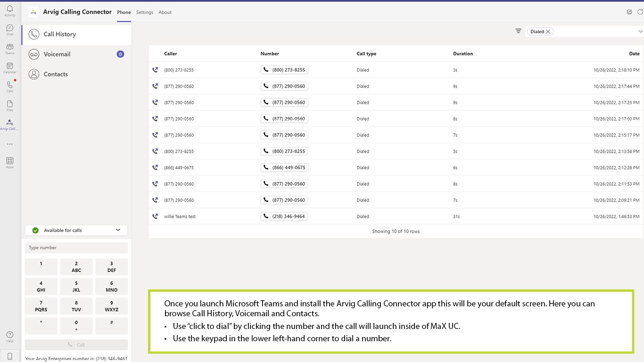Sort by the Date column header
The height and width of the screenshot is (362, 644).
(634, 54)
